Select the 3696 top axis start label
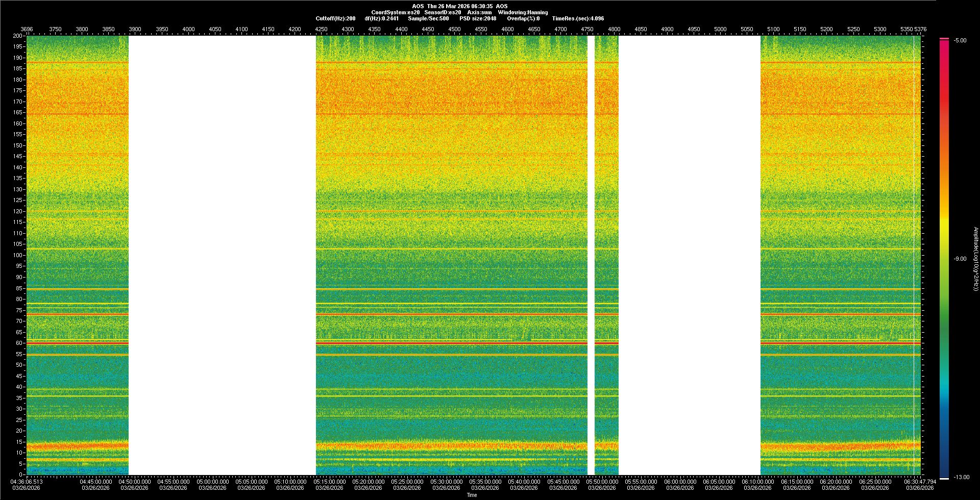The image size is (980, 500). point(27,29)
